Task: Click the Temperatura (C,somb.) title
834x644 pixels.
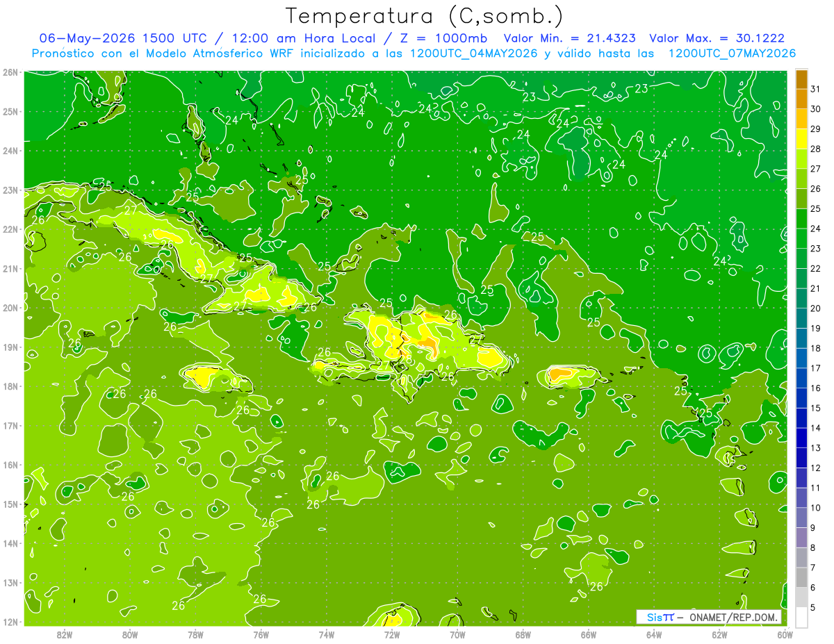Action: coord(424,15)
